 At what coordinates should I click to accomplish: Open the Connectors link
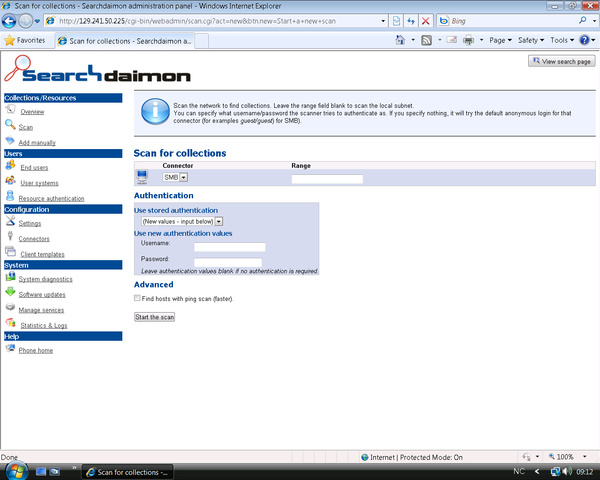(x=34, y=239)
